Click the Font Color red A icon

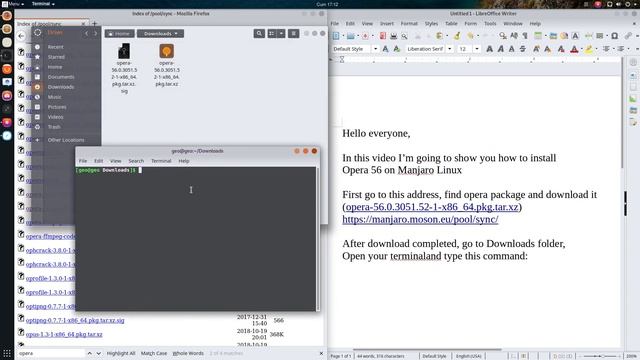point(574,49)
